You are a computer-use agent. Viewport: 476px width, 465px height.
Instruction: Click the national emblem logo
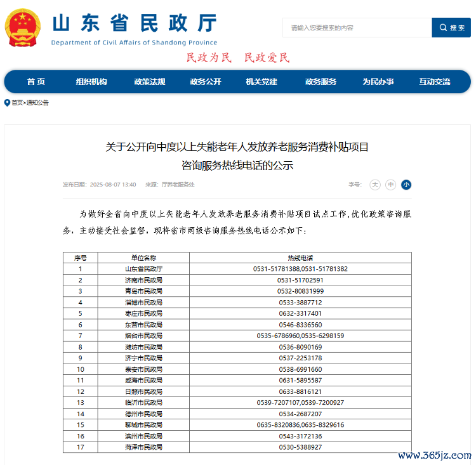[23, 27]
